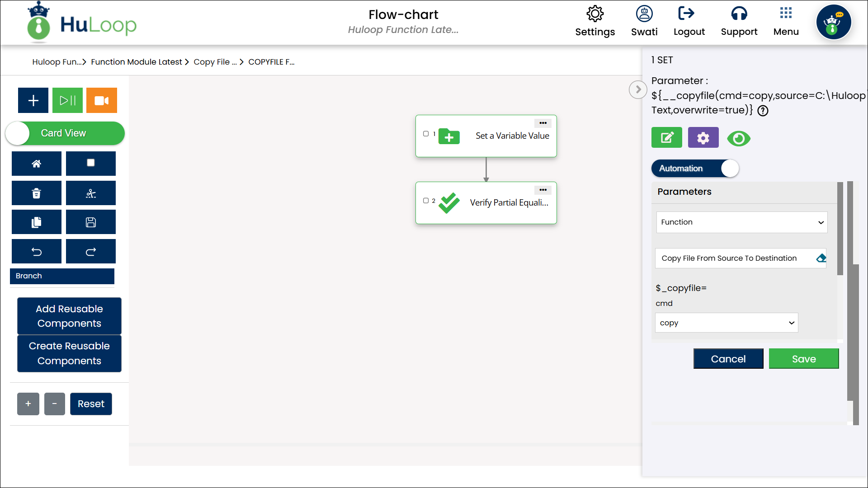Click the eraser icon beside Copy File field

pyautogui.click(x=821, y=258)
